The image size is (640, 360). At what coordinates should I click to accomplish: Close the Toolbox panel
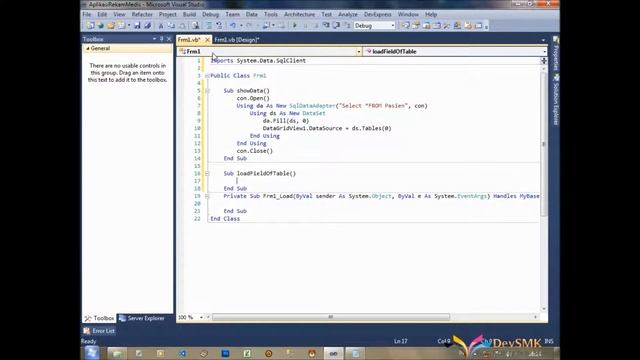tap(169, 39)
